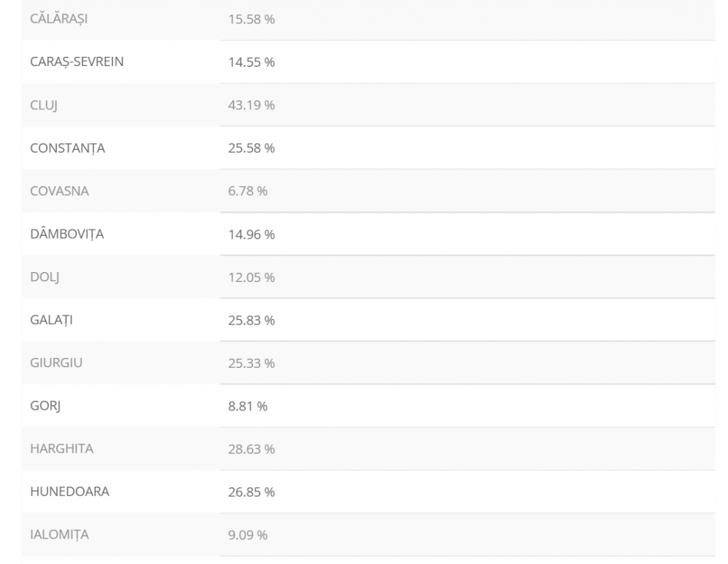
Task: Select the 6.78 % percentage value
Action: [247, 191]
